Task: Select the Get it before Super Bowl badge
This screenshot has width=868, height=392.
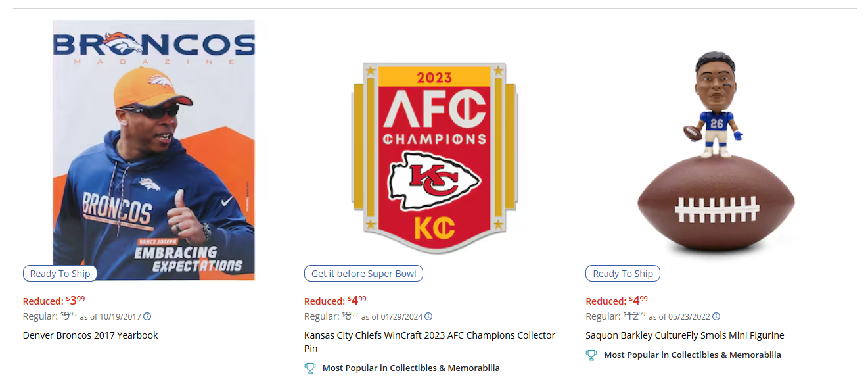Action: [363, 273]
